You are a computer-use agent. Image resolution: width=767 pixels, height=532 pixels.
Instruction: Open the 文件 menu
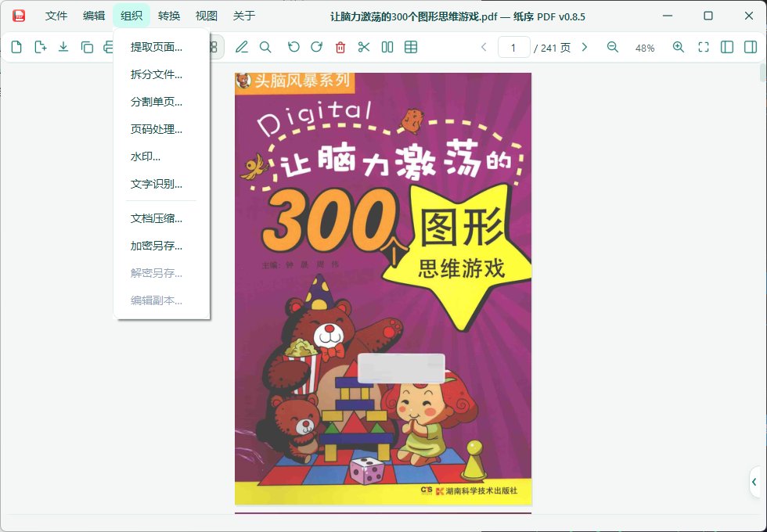pos(56,16)
